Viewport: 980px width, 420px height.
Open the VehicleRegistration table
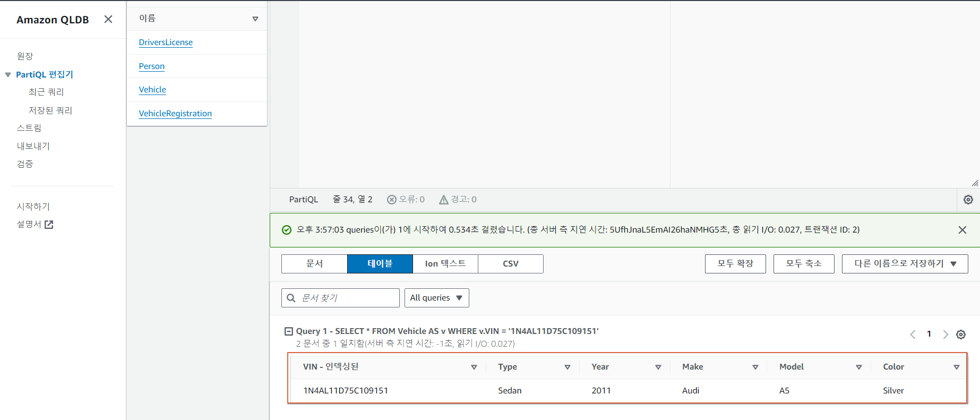tap(175, 114)
